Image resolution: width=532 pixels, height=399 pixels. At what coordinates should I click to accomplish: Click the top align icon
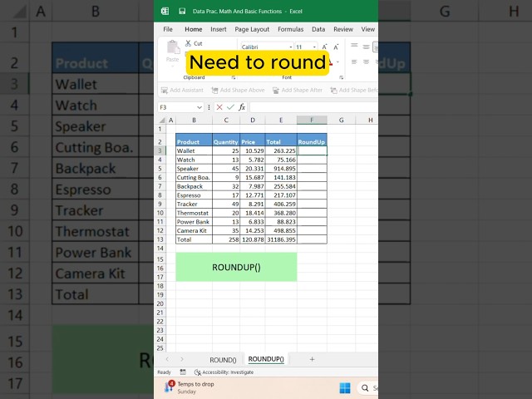354,46
